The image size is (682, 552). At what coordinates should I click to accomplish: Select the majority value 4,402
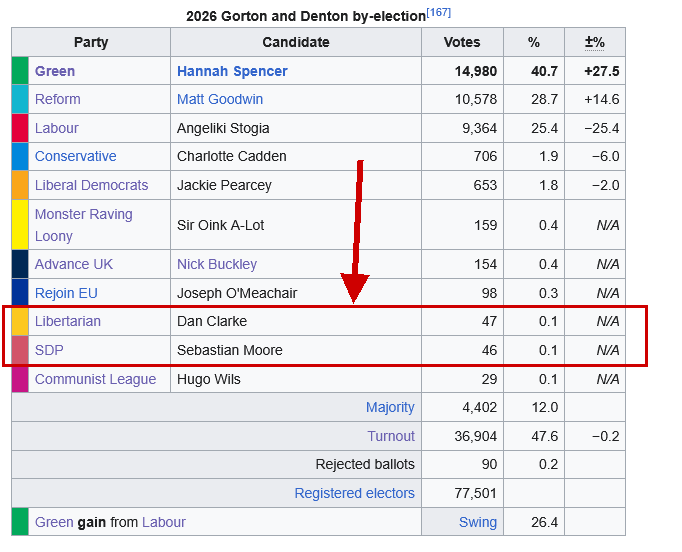pos(479,407)
